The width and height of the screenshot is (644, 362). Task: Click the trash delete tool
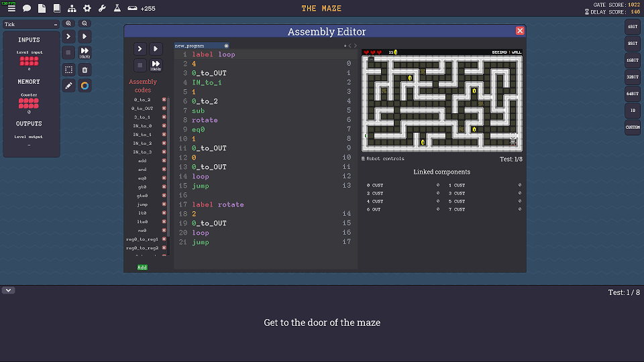click(85, 69)
